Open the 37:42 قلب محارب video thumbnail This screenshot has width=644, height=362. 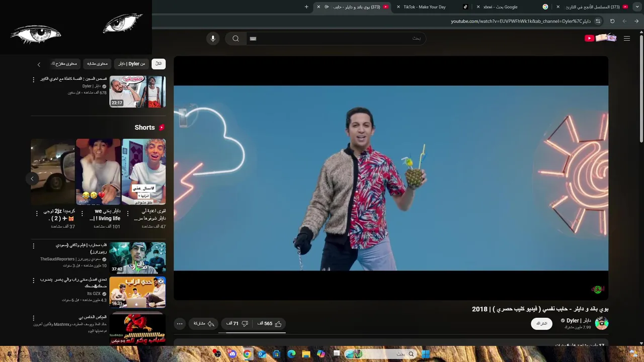[137, 257]
